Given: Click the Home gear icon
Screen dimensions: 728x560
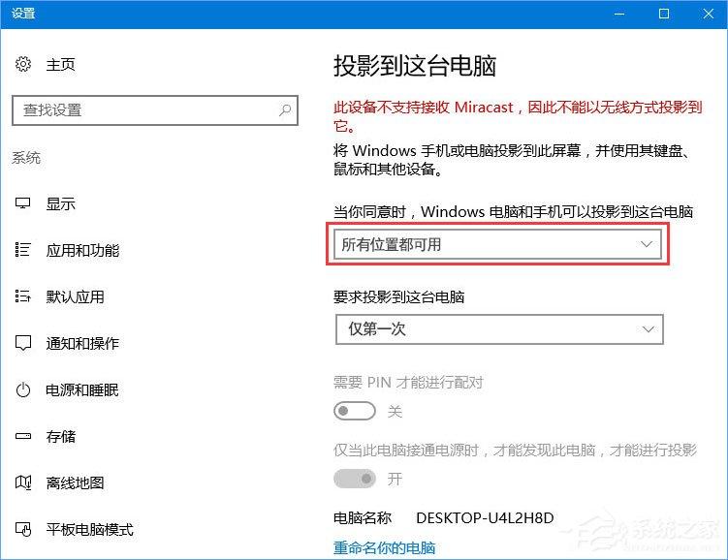Looking at the screenshot, I should point(23,65).
